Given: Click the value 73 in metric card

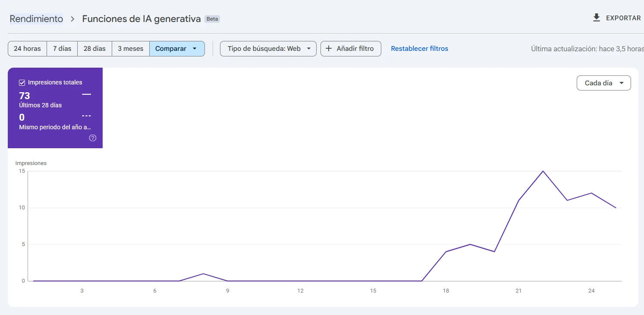Looking at the screenshot, I should 25,96.
